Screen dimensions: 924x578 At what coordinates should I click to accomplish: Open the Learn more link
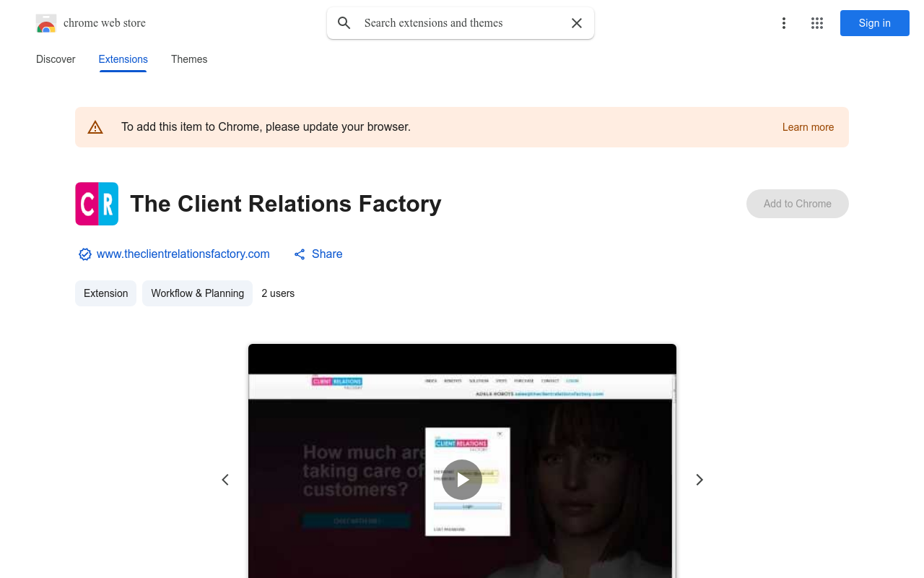[x=808, y=127]
